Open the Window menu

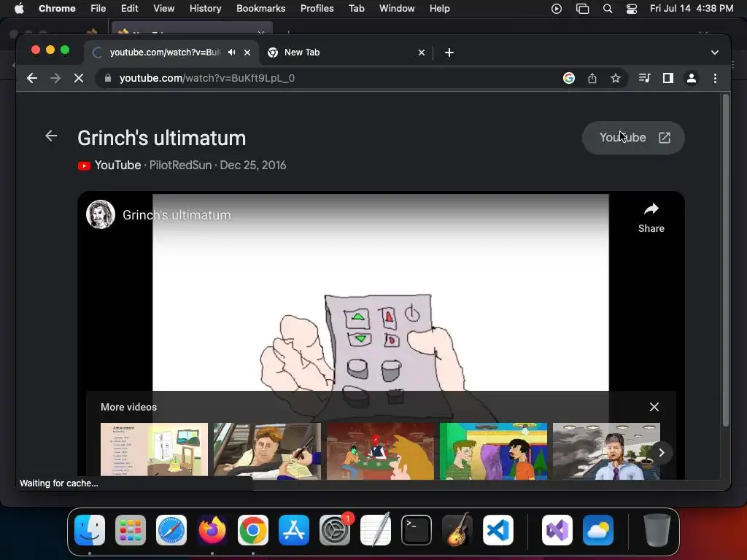397,9
